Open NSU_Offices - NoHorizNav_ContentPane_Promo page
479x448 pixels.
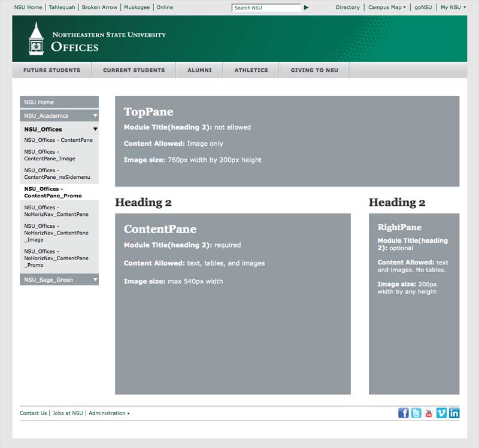coord(56,258)
